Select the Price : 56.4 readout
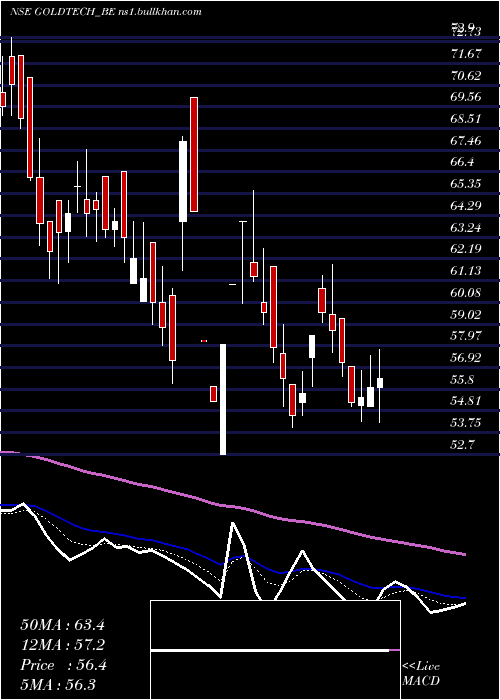The image size is (500, 700). [63, 665]
